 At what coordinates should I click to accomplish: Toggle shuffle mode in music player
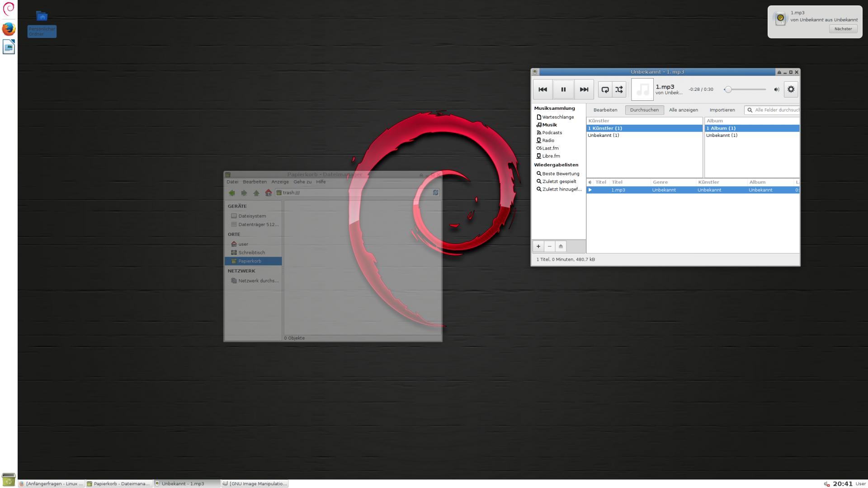pos(619,89)
